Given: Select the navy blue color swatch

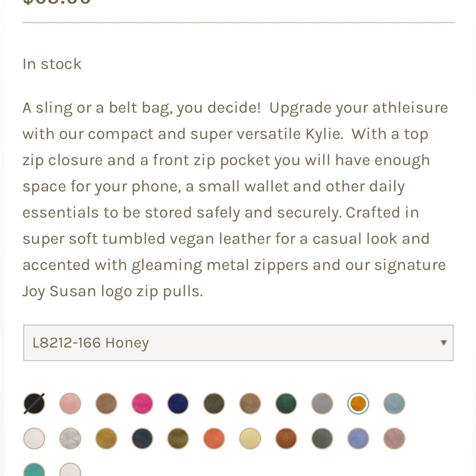Looking at the screenshot, I should tap(178, 404).
